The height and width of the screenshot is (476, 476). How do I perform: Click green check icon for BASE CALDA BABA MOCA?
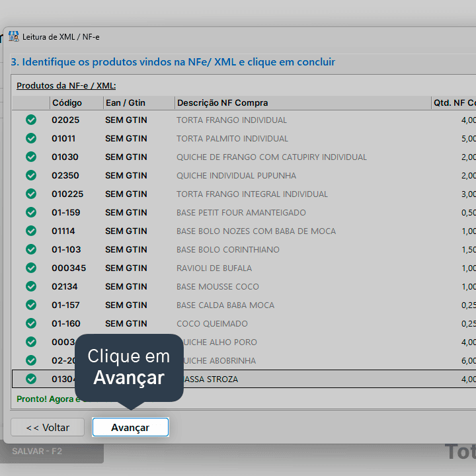(31, 305)
